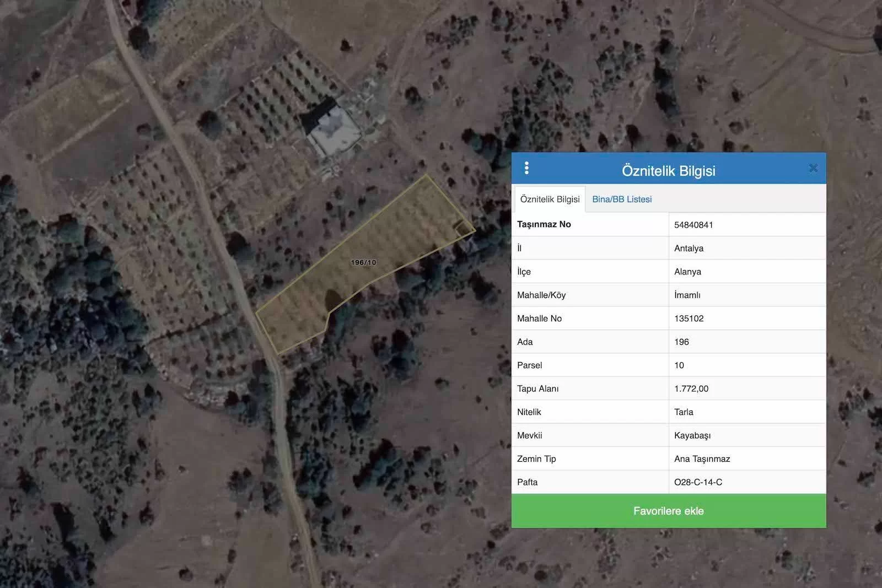Click the Taşınmaz No value 54840841
Screen dimensions: 882x588
693,225
